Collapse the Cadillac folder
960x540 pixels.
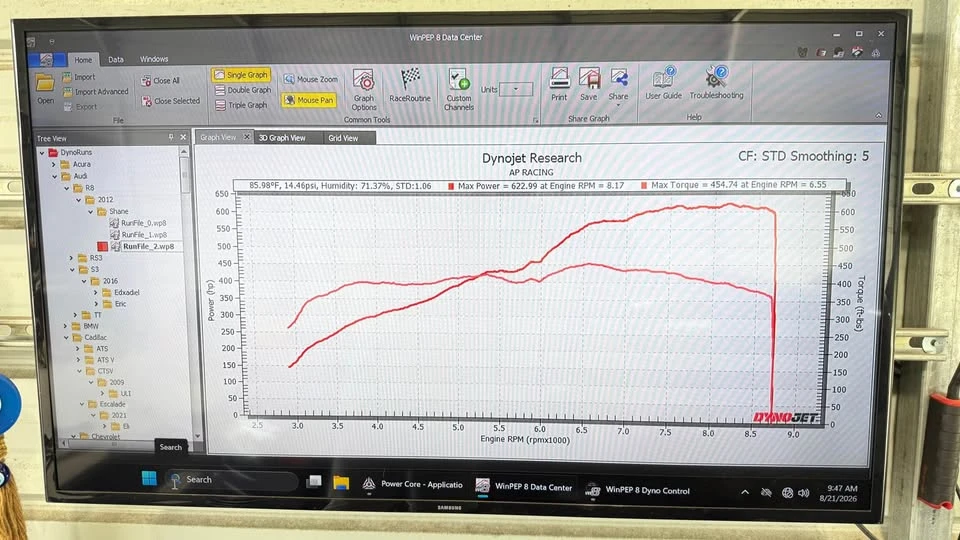click(x=66, y=337)
